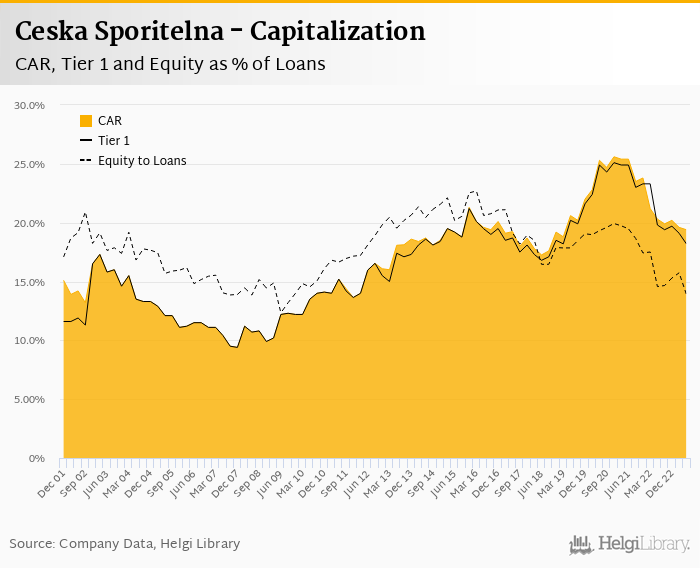Click the 25.0% y-axis label
The image size is (700, 568).
coord(29,164)
